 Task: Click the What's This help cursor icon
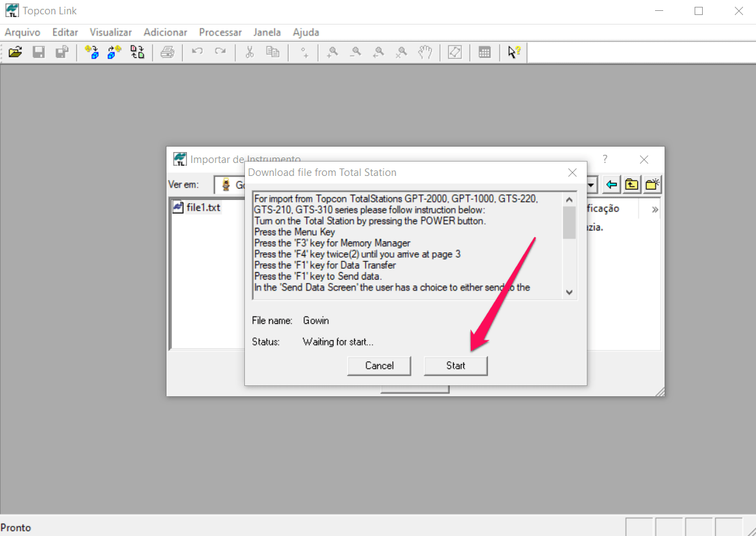click(x=514, y=52)
